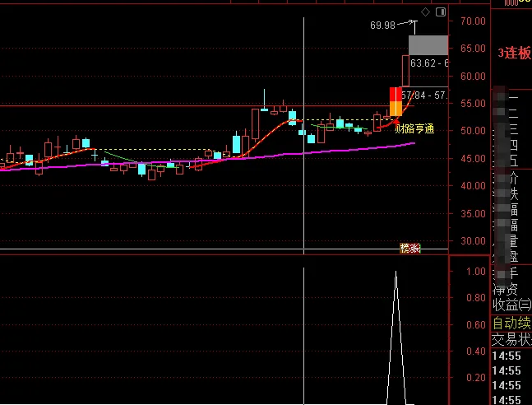The image size is (532, 405).
Task: Click the 70.00 price axis label
Action: click(473, 21)
